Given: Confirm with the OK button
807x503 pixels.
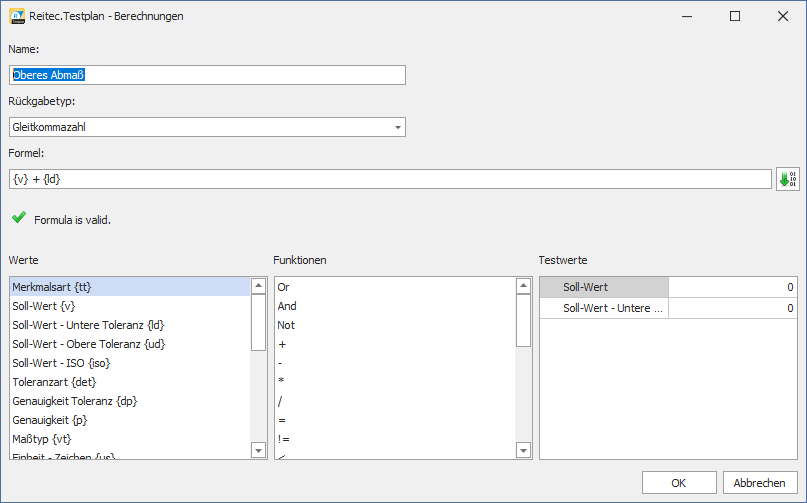Looking at the screenshot, I should tap(678, 483).
